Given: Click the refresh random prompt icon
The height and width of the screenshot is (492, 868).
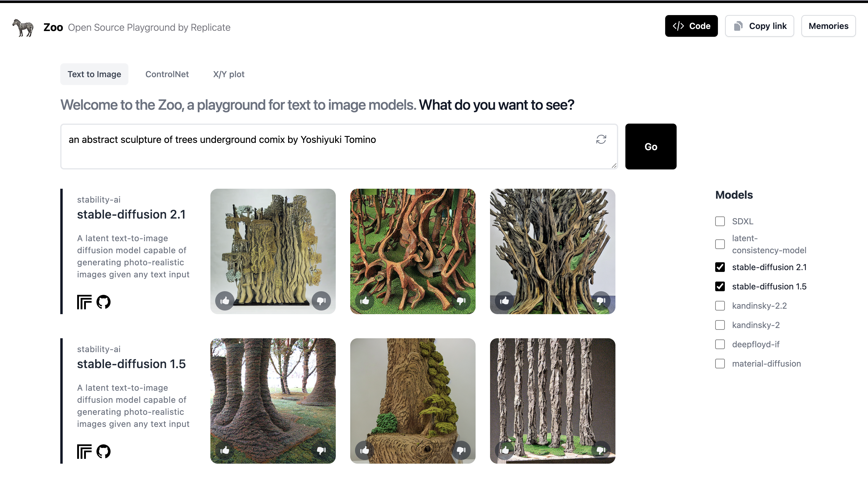Looking at the screenshot, I should pos(601,139).
